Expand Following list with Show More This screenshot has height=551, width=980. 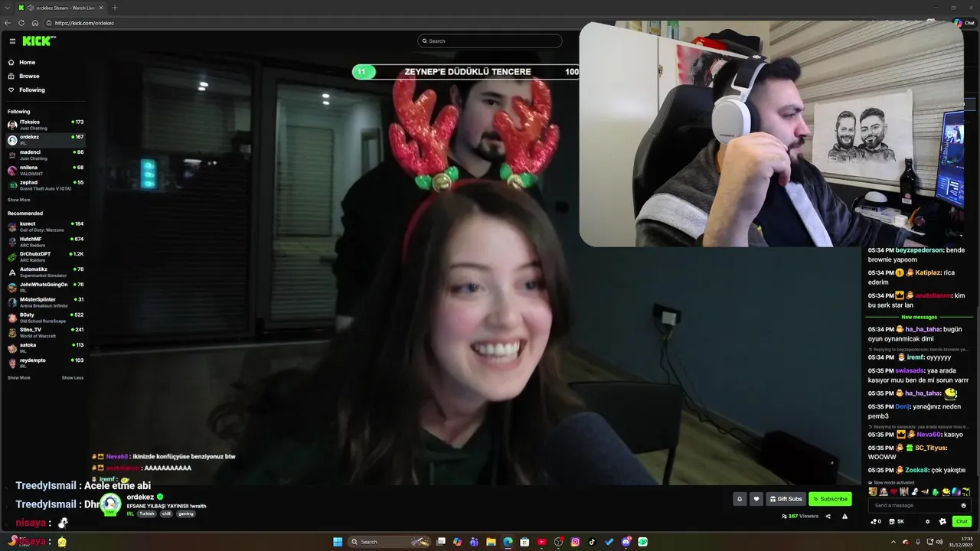pos(19,200)
